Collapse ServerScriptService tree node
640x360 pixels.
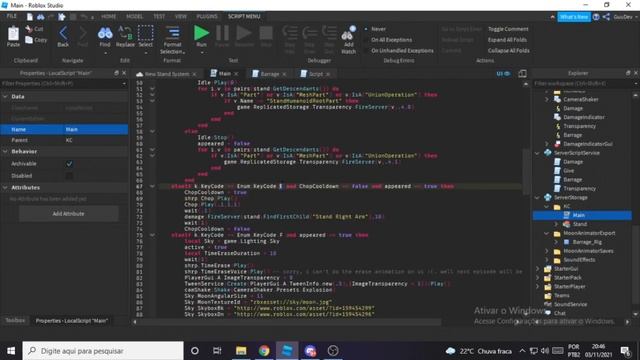[x=538, y=153]
